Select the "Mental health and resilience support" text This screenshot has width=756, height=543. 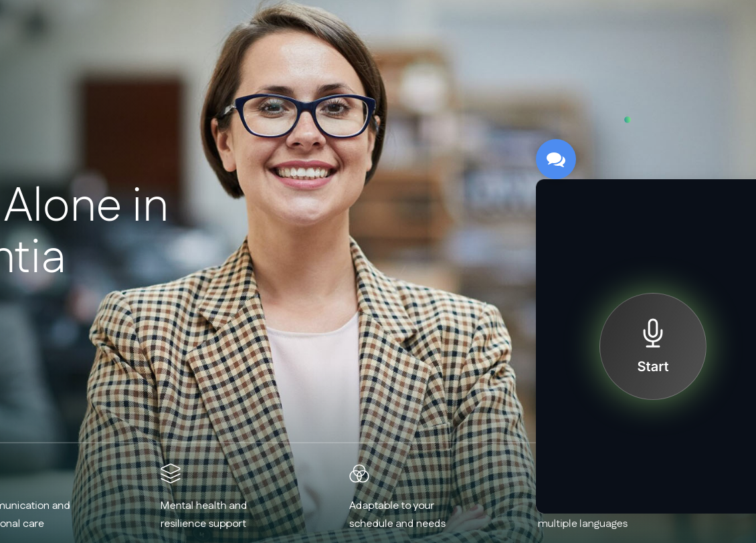(x=203, y=514)
